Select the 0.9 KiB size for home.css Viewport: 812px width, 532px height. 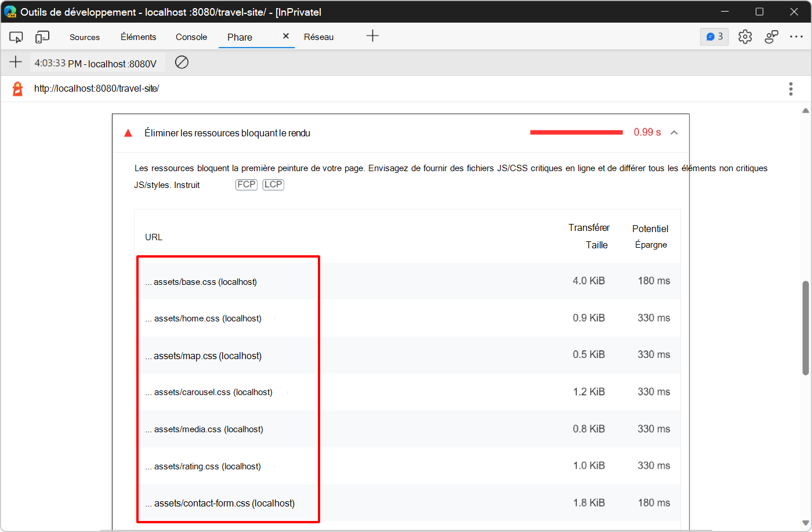(x=589, y=318)
